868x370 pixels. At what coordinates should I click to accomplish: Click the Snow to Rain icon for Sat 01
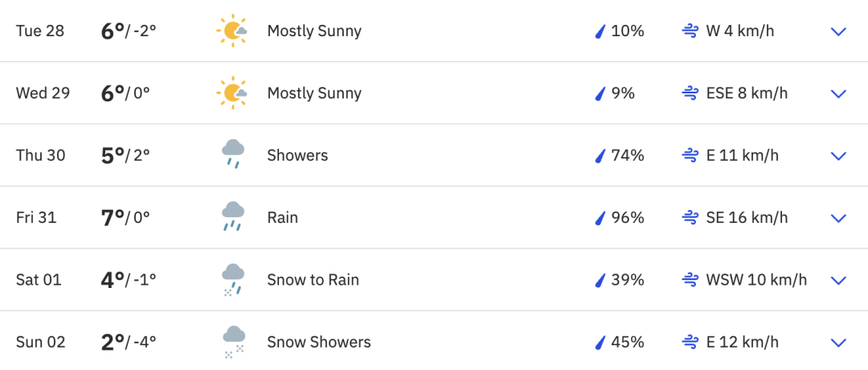point(233,279)
